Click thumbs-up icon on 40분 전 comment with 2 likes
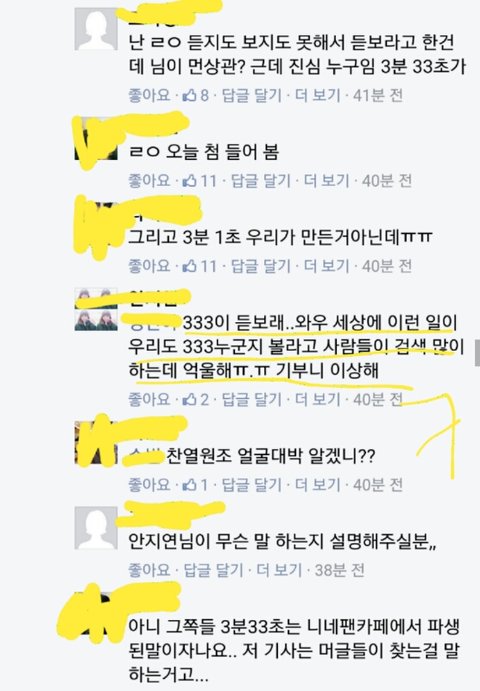The height and width of the screenshot is (691, 480). coord(190,399)
